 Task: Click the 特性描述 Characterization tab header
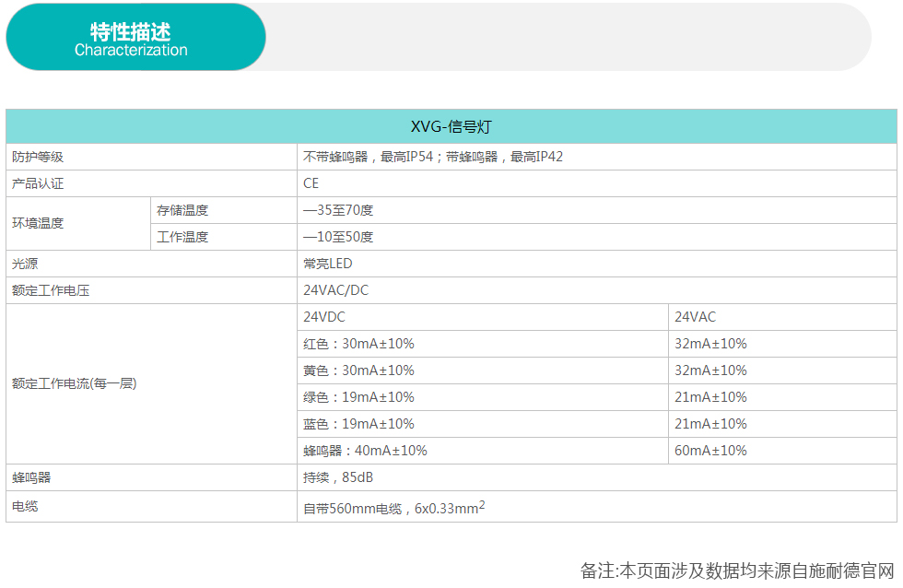pos(132,39)
